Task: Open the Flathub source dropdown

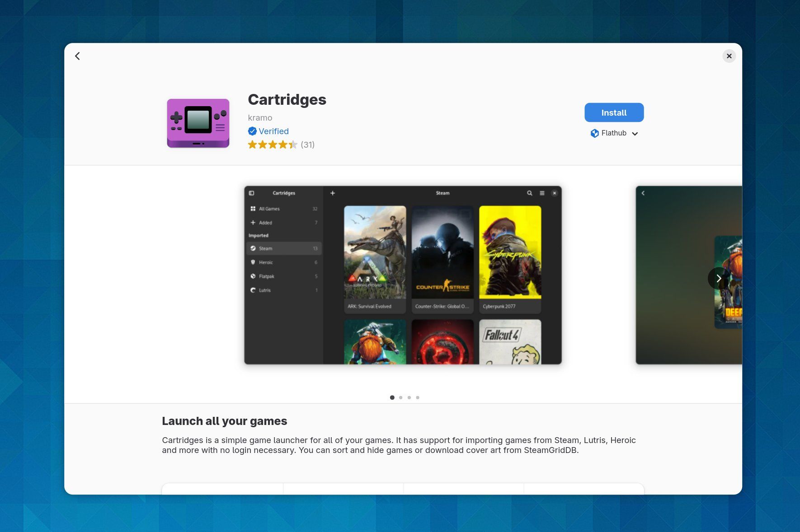Action: 614,133
